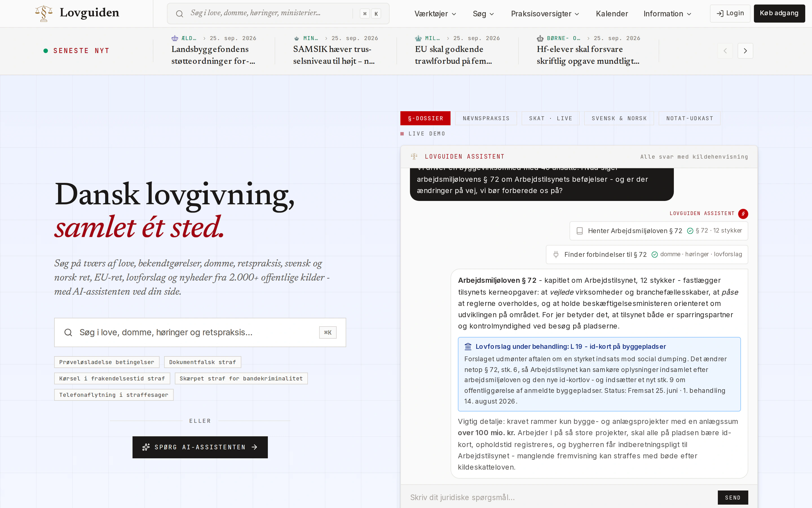Viewport: 812px width, 508px height.
Task: Click the next arrow in the news ticker
Action: pos(745,51)
